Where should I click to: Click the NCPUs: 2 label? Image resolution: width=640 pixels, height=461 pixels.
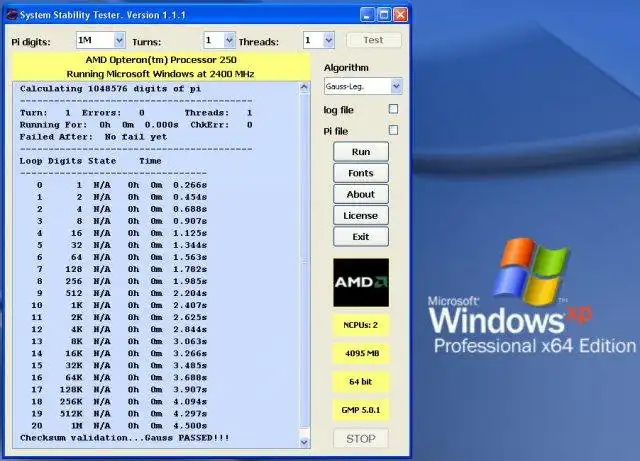click(361, 325)
